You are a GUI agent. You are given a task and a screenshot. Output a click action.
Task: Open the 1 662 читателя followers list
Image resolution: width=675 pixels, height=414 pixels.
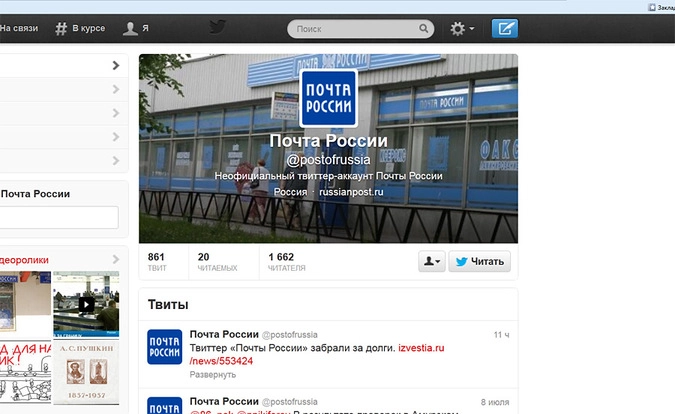coord(286,262)
